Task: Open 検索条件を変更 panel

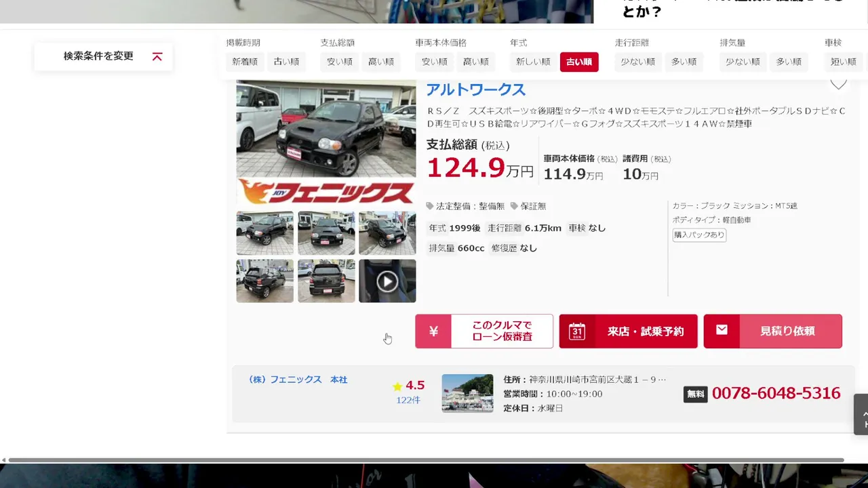Action: (x=104, y=56)
